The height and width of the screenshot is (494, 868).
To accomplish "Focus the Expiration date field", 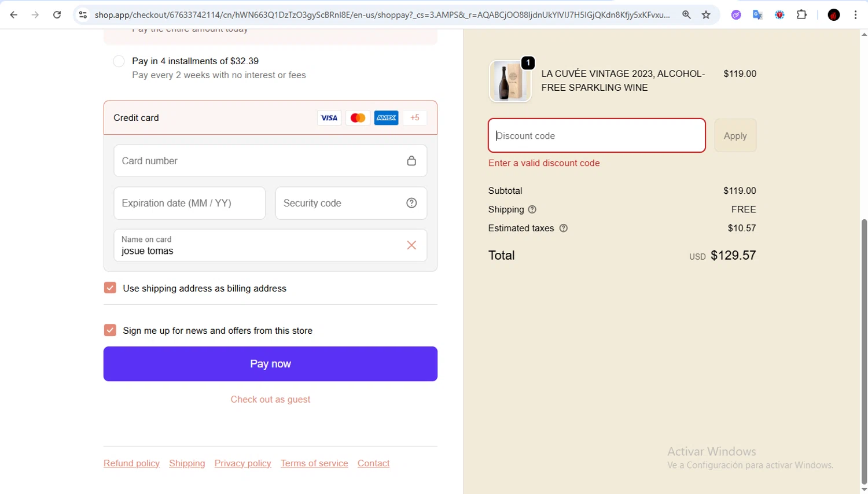I will [x=189, y=203].
